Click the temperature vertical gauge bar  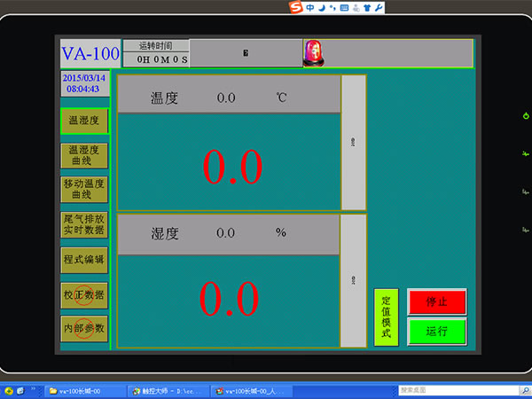click(353, 143)
